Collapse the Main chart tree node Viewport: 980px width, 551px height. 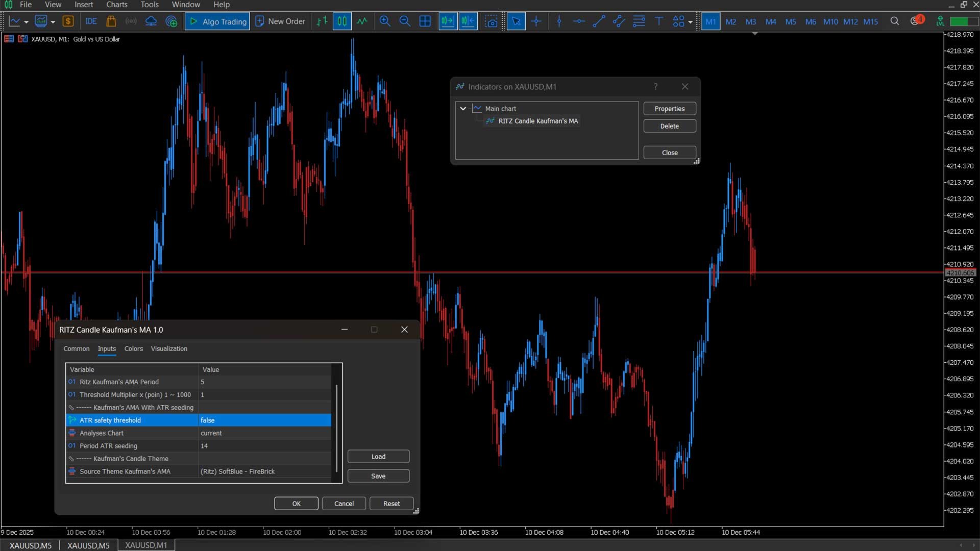pos(463,109)
